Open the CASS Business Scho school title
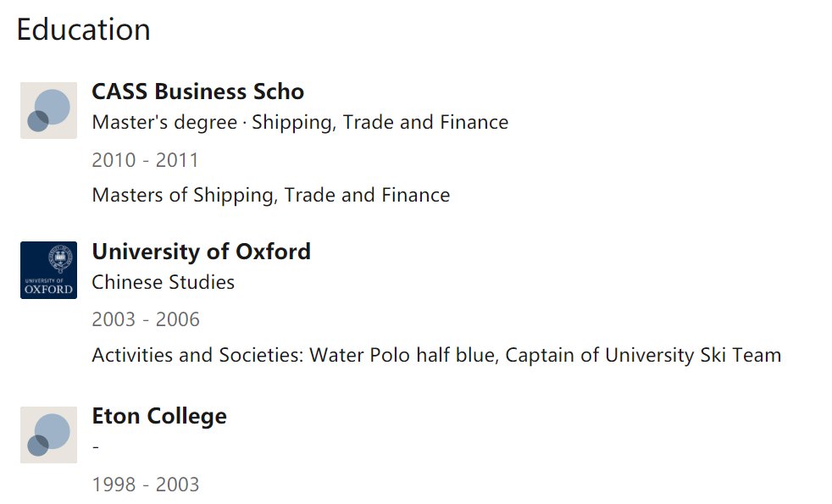The width and height of the screenshot is (832, 504). pyautogui.click(x=198, y=91)
